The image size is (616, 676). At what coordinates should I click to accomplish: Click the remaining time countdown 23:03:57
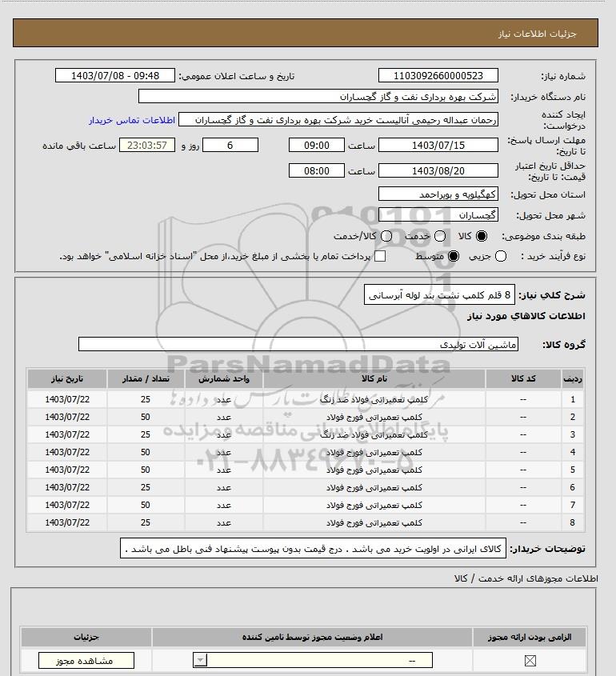[147, 145]
